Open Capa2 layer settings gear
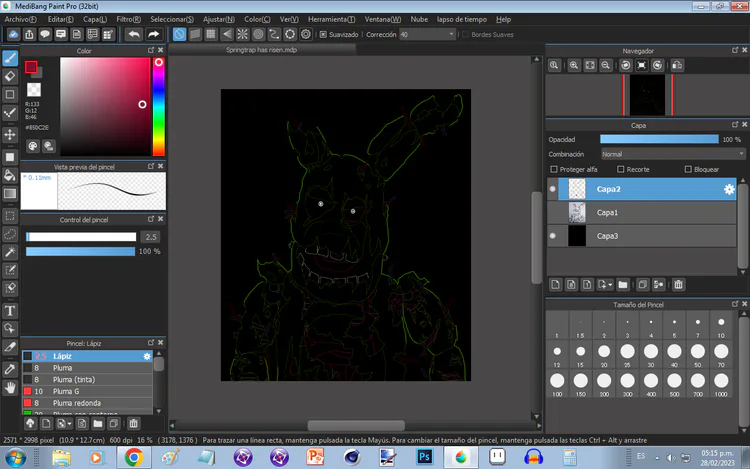Viewport: 750px width, 469px height. click(729, 189)
